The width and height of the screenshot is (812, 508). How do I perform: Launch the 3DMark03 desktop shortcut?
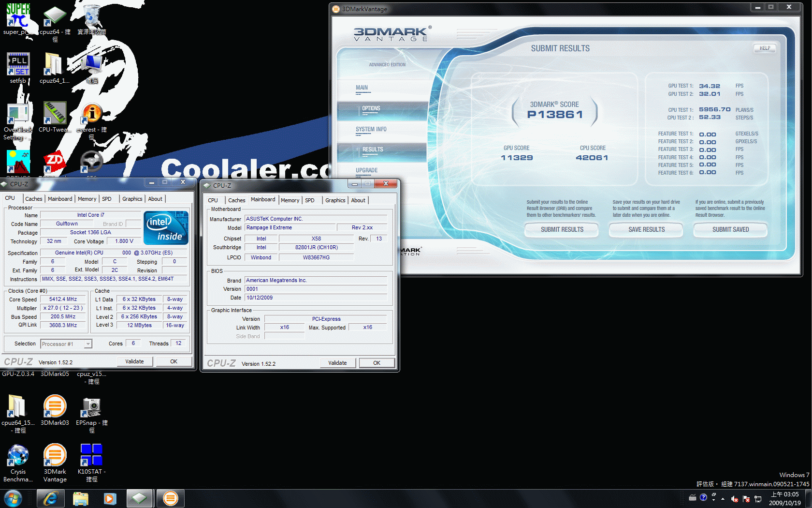[55, 410]
